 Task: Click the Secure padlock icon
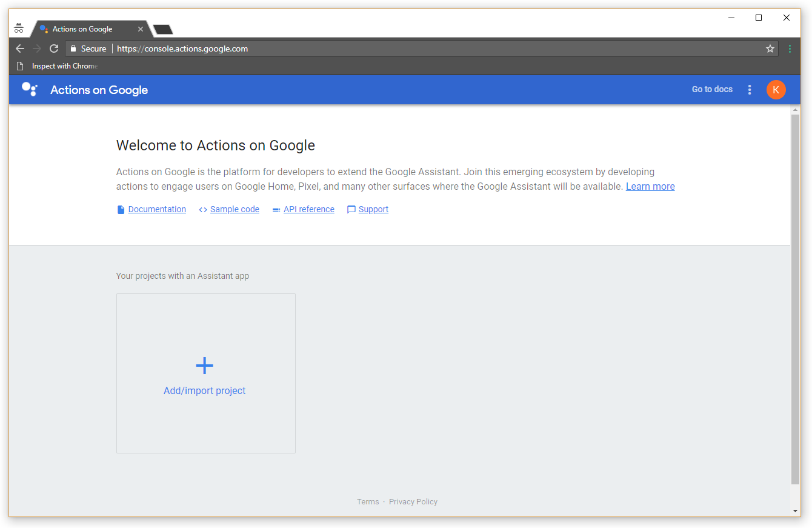point(73,48)
